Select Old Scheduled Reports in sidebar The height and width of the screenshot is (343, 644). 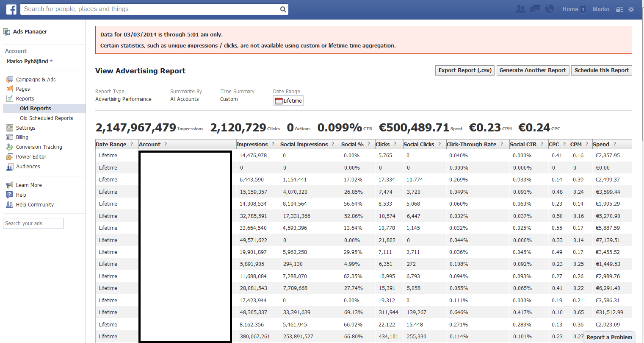point(46,118)
